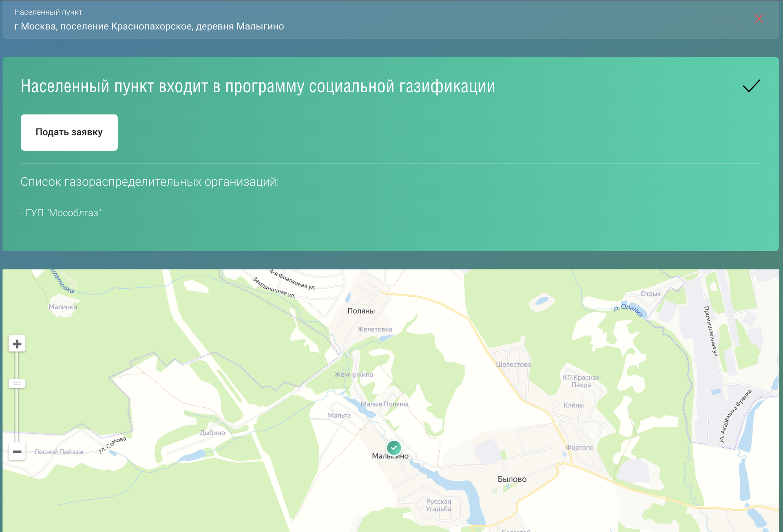The width and height of the screenshot is (783, 532).
Task: Click the red X clear icon
Action: coord(759,19)
